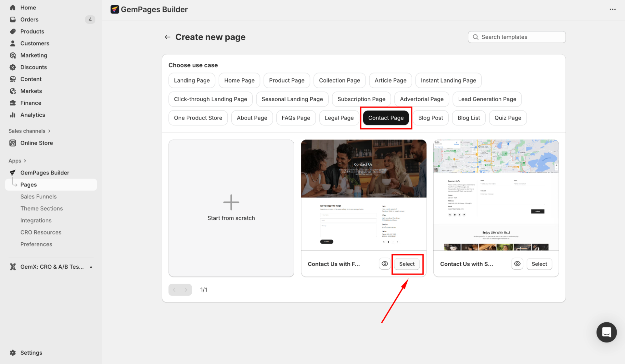Choose the Landing Page use case
The width and height of the screenshot is (625, 364).
[192, 80]
